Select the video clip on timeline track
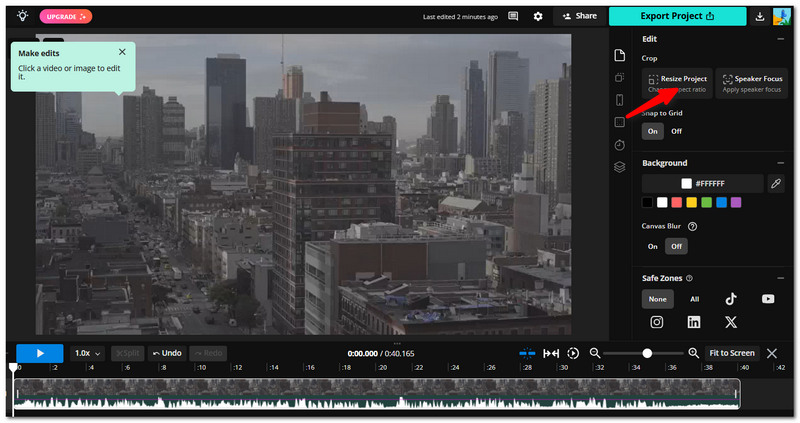800x423 pixels. [377, 393]
